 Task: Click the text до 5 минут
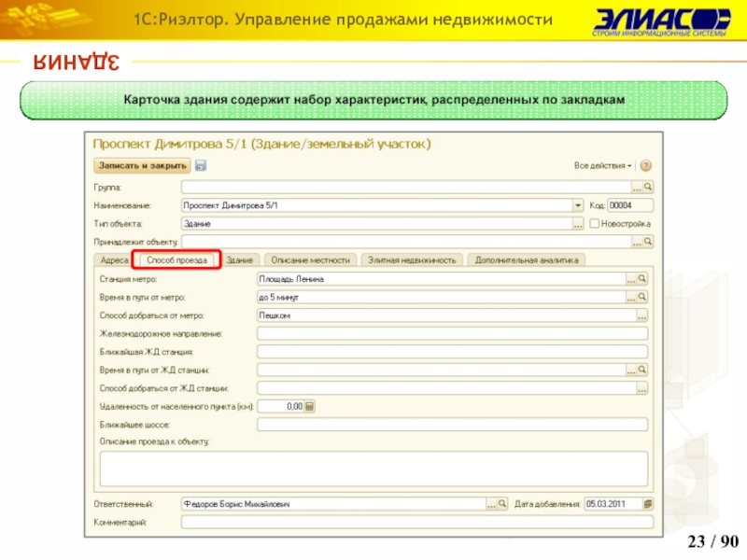coord(278,298)
